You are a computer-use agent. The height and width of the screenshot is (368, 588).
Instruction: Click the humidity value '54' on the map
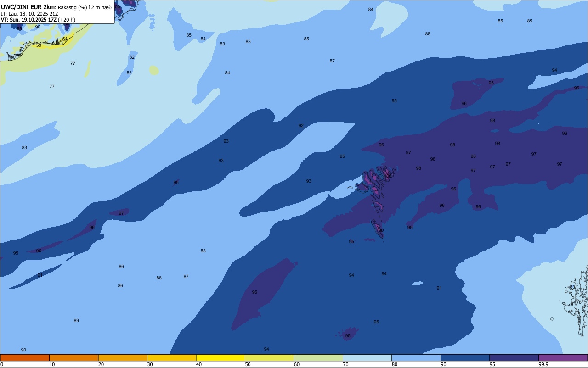tap(65, 39)
